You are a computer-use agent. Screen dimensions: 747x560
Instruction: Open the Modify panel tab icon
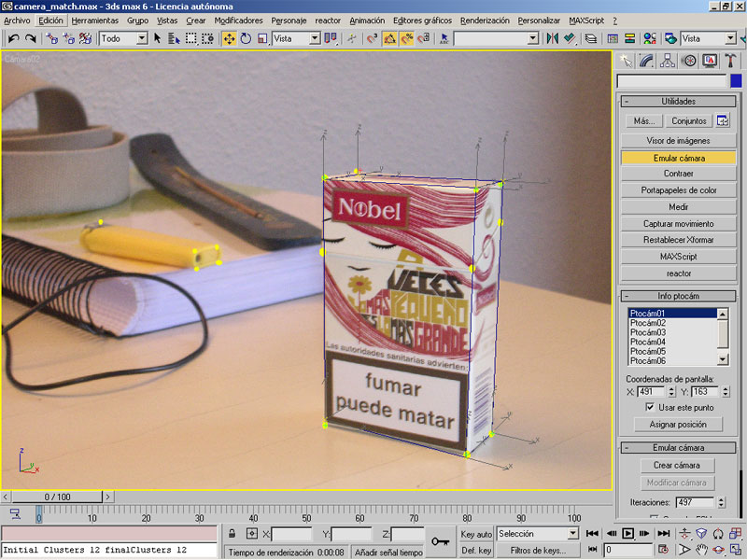click(646, 61)
